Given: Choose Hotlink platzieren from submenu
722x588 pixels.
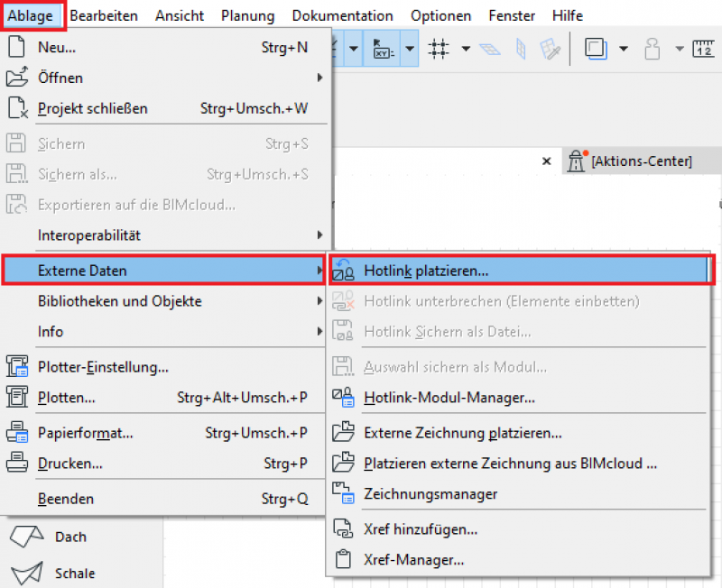Looking at the screenshot, I should [x=426, y=270].
